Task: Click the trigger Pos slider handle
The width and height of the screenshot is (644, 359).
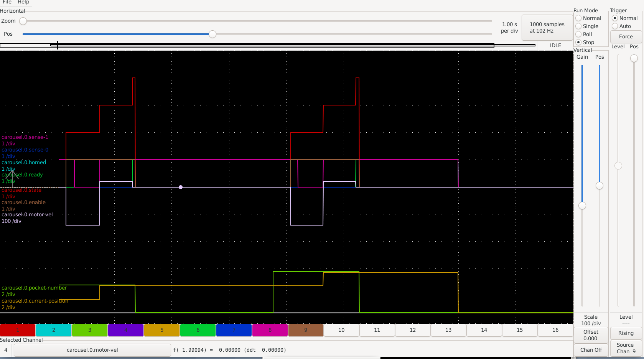Action: 634,58
